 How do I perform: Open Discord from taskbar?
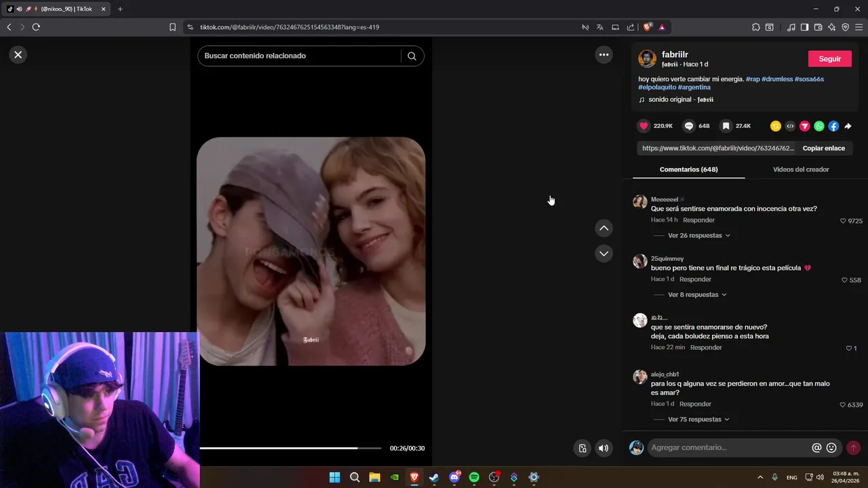coord(454,477)
